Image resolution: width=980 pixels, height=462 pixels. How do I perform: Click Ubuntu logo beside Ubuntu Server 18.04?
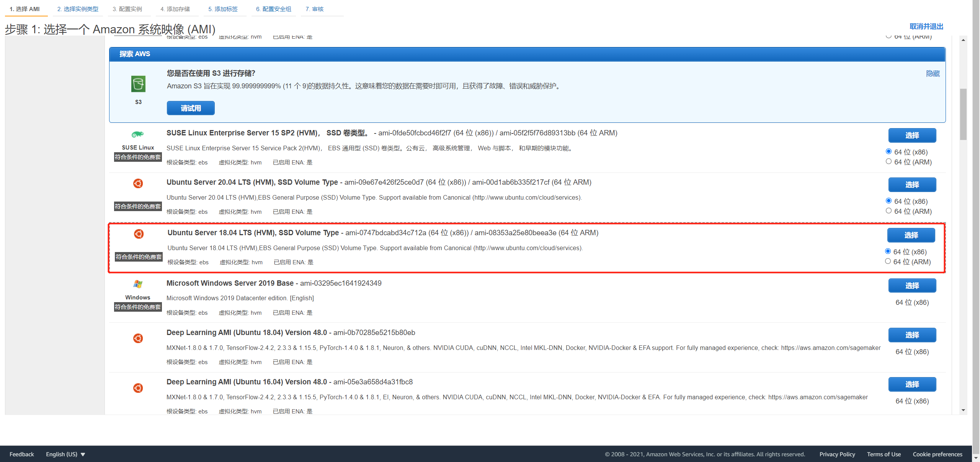pyautogui.click(x=139, y=234)
